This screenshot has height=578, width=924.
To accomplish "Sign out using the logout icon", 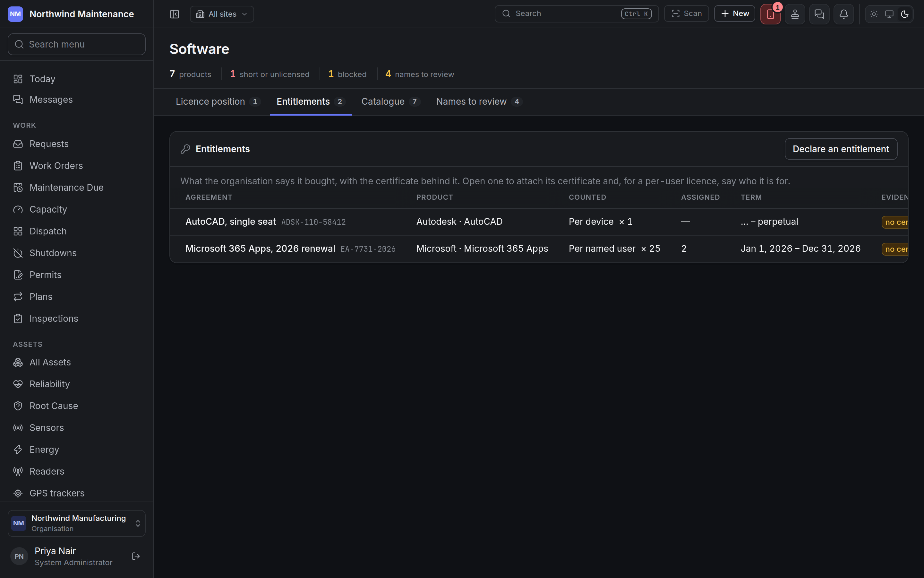I will [x=136, y=556].
